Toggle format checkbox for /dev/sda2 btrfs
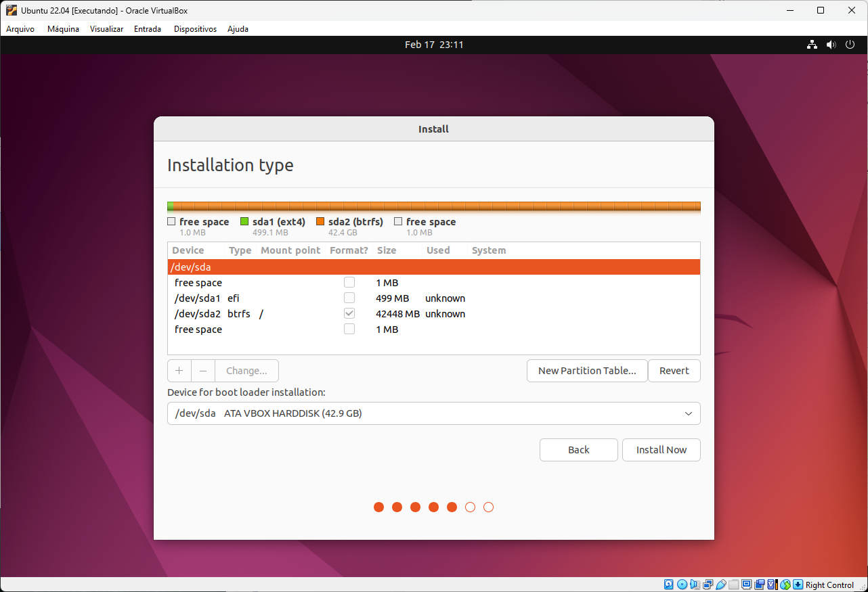 [x=349, y=314]
